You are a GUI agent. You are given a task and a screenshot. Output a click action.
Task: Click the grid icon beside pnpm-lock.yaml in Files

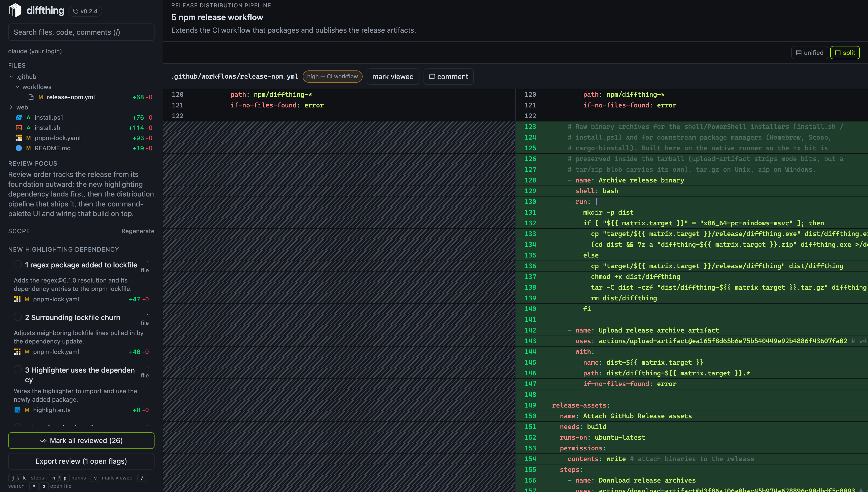tap(19, 138)
